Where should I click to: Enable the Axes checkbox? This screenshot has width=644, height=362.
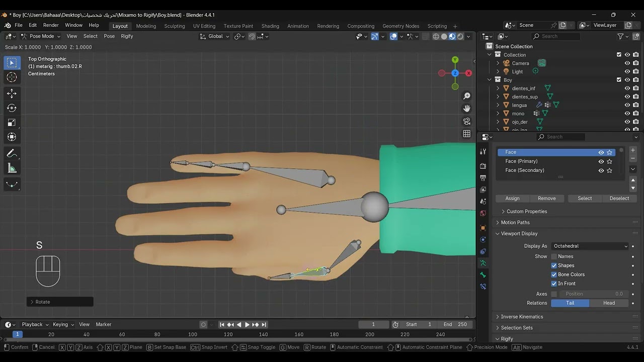tap(554, 294)
